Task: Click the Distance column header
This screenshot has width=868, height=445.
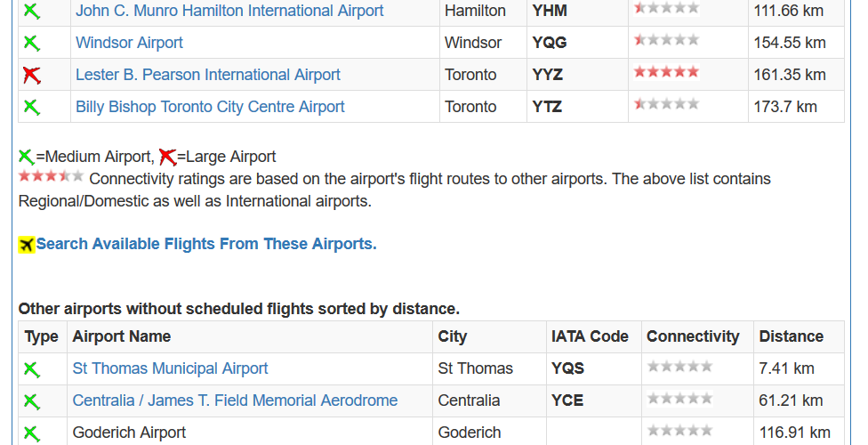Action: point(791,336)
